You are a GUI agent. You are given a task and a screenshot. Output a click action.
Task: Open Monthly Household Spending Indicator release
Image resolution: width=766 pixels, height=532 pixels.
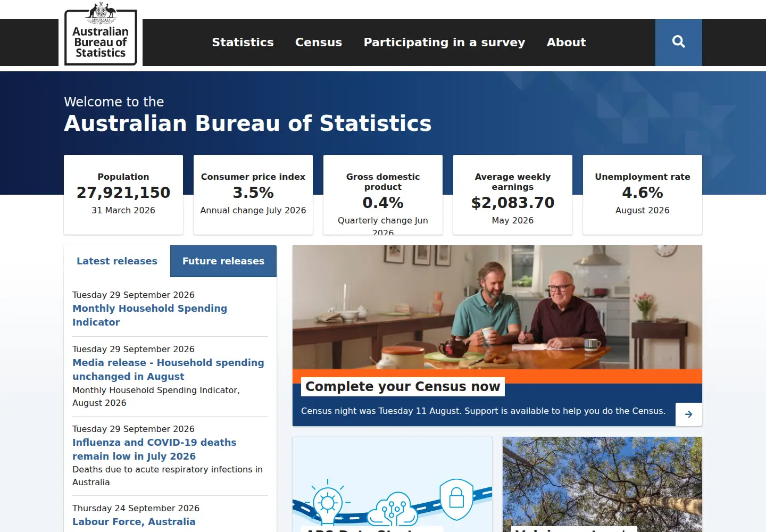149,315
